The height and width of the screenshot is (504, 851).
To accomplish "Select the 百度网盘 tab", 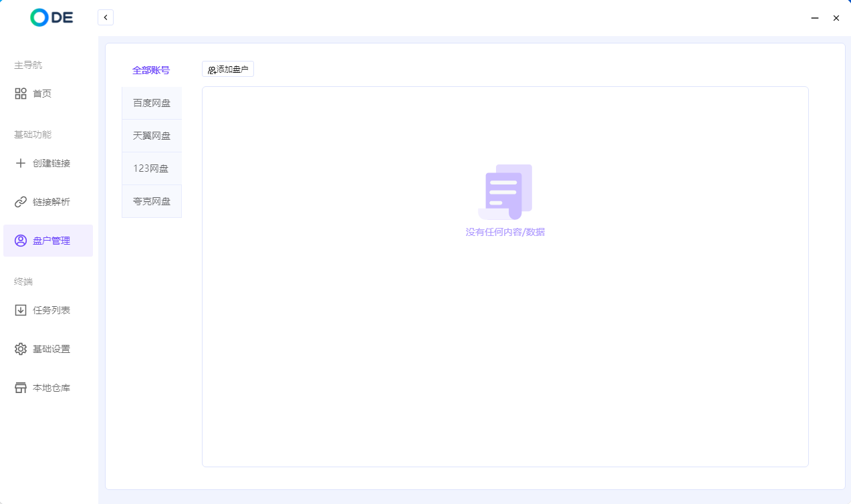I will 152,103.
